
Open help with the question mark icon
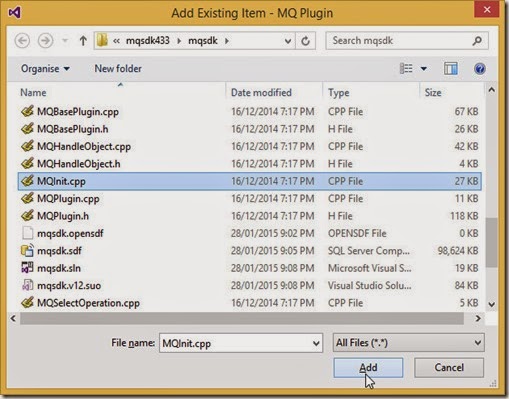[x=479, y=69]
